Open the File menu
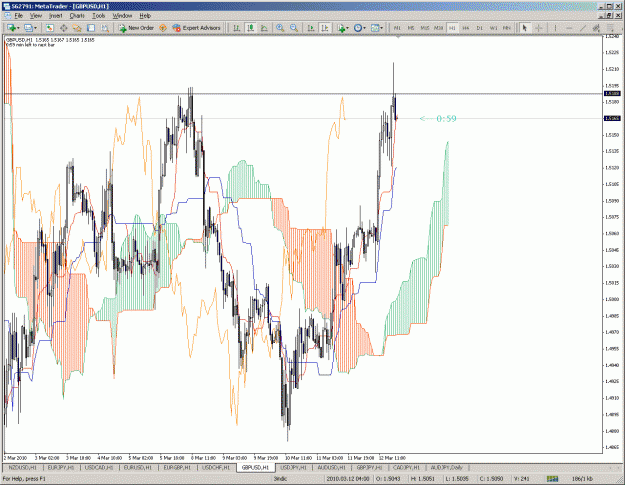This screenshot has height=485, width=625. [19, 16]
